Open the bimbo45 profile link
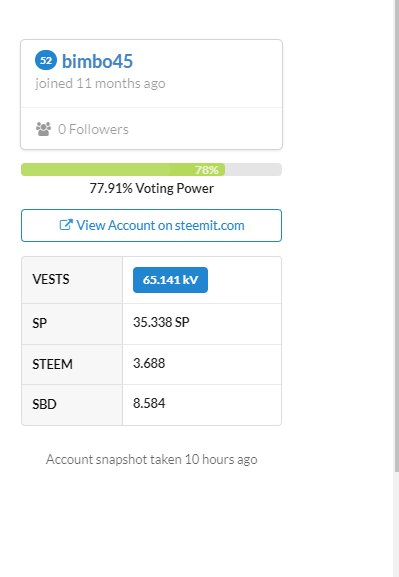Image resolution: width=399 pixels, height=577 pixels. point(97,61)
